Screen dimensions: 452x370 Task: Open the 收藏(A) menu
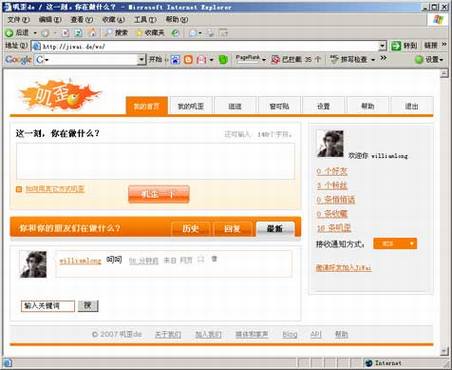(x=113, y=20)
